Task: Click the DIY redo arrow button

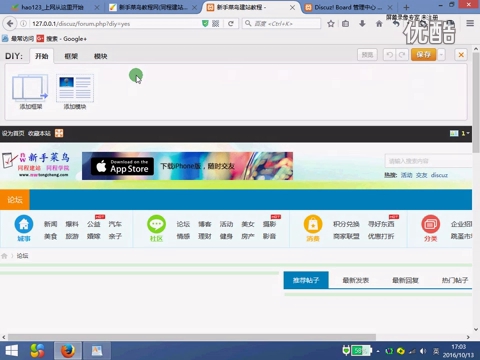Action: tap(402, 55)
